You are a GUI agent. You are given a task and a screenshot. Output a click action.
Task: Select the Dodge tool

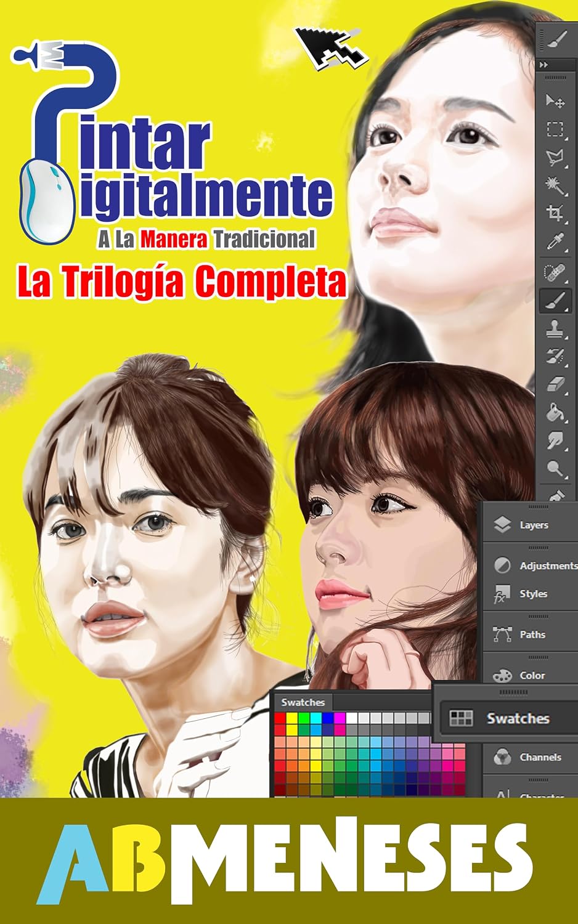point(555,469)
